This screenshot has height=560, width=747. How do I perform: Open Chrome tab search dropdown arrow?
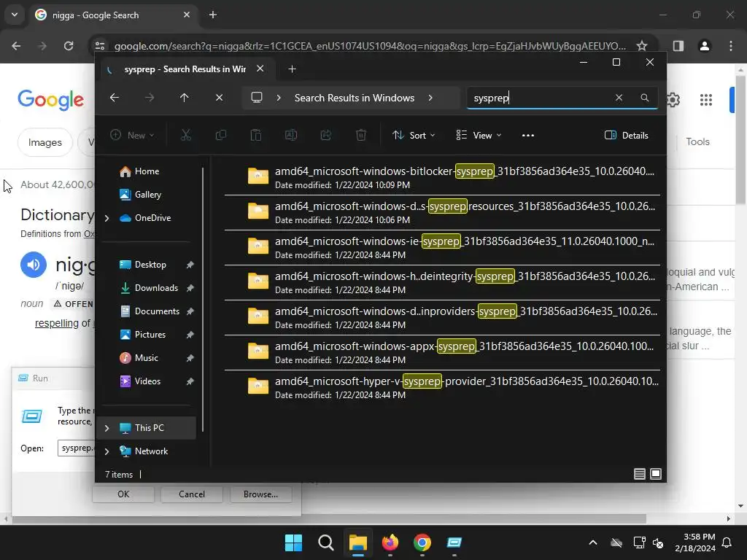(x=15, y=15)
